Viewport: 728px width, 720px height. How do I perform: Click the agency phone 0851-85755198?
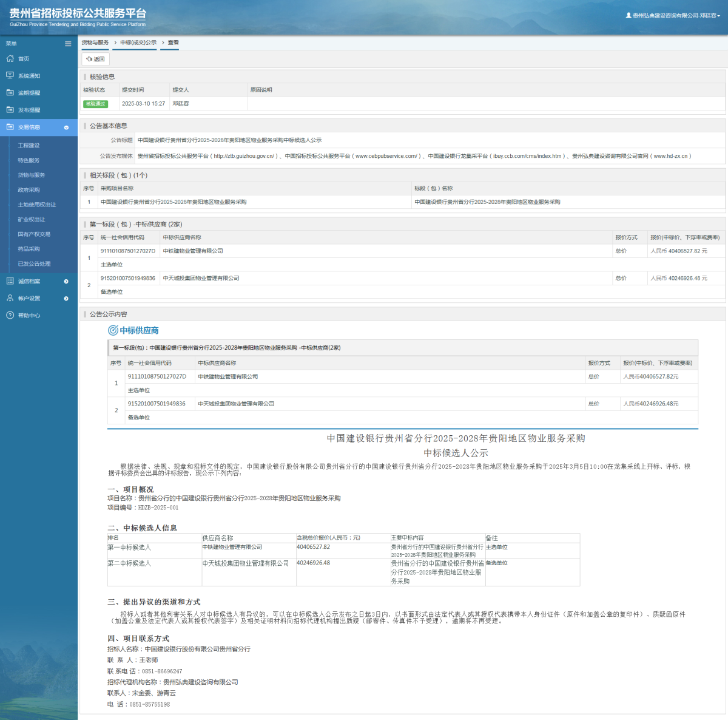coord(150,704)
